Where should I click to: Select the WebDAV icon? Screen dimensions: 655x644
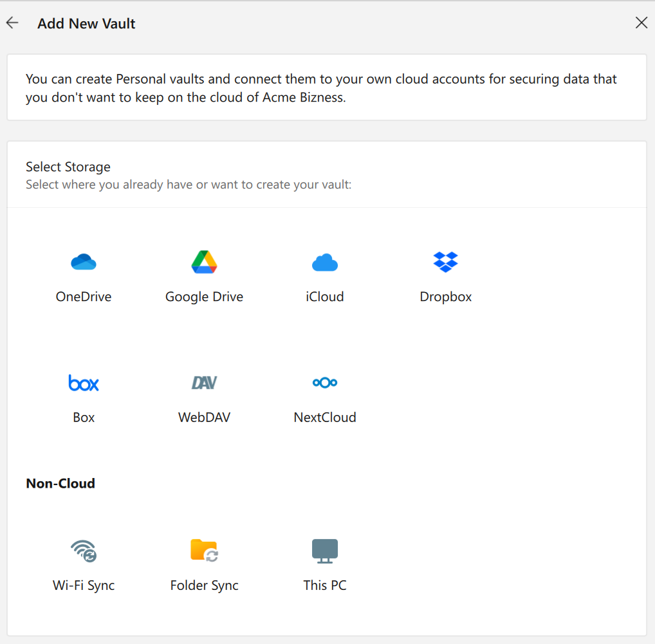tap(204, 383)
